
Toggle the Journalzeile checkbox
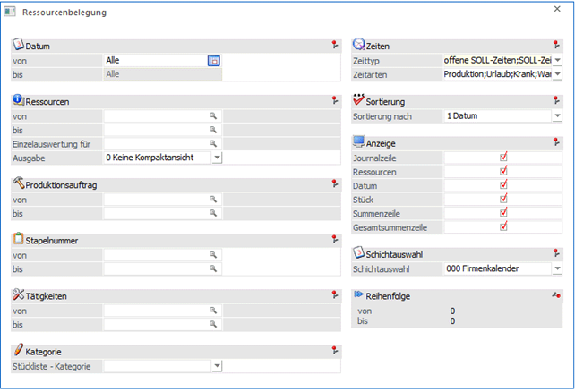click(503, 157)
